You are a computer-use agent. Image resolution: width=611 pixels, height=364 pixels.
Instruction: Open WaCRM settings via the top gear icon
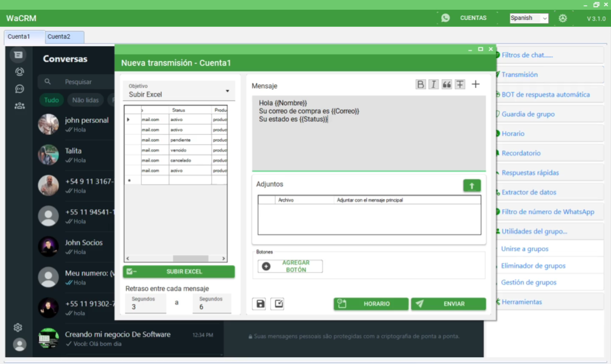[x=562, y=18]
